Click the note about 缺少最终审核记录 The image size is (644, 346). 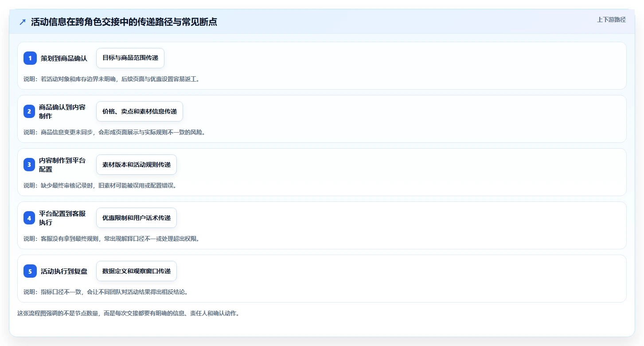[100, 185]
